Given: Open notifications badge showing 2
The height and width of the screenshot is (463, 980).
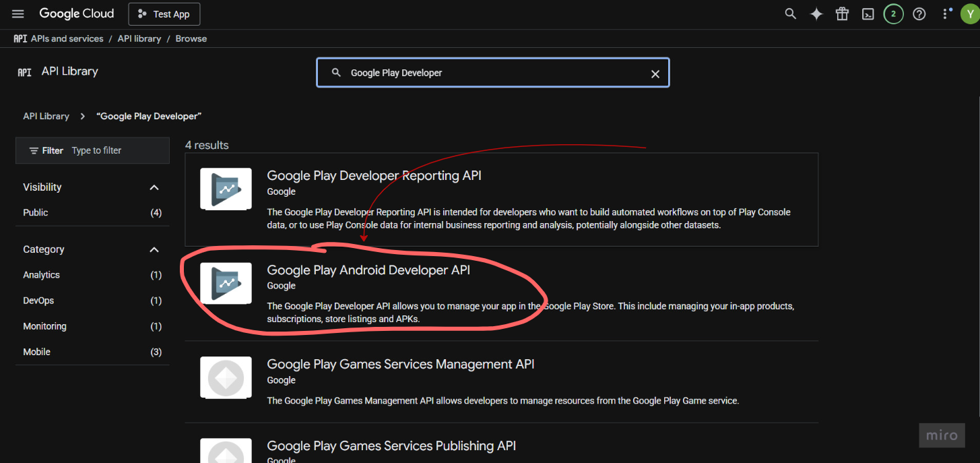Looking at the screenshot, I should click(894, 14).
